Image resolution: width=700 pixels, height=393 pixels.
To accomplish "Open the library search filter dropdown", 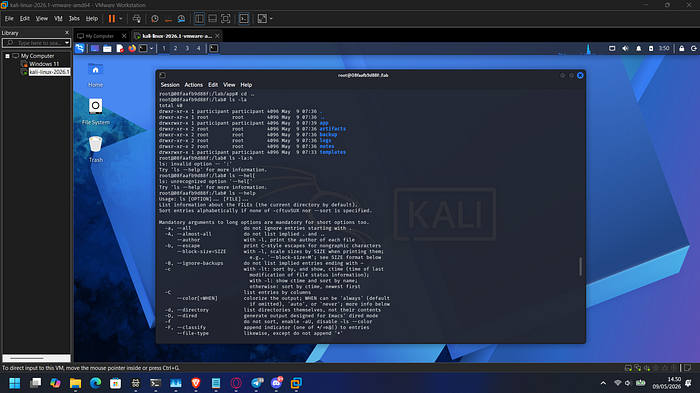I will point(67,43).
